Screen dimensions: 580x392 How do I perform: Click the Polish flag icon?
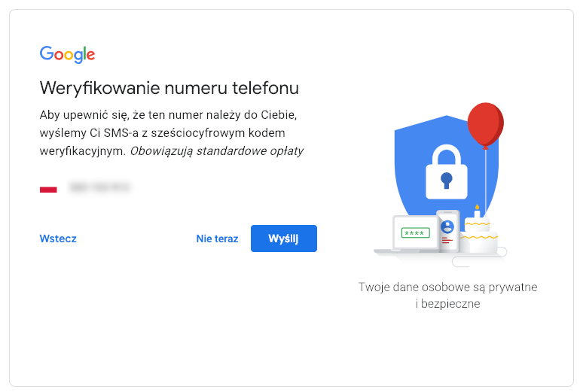(48, 188)
